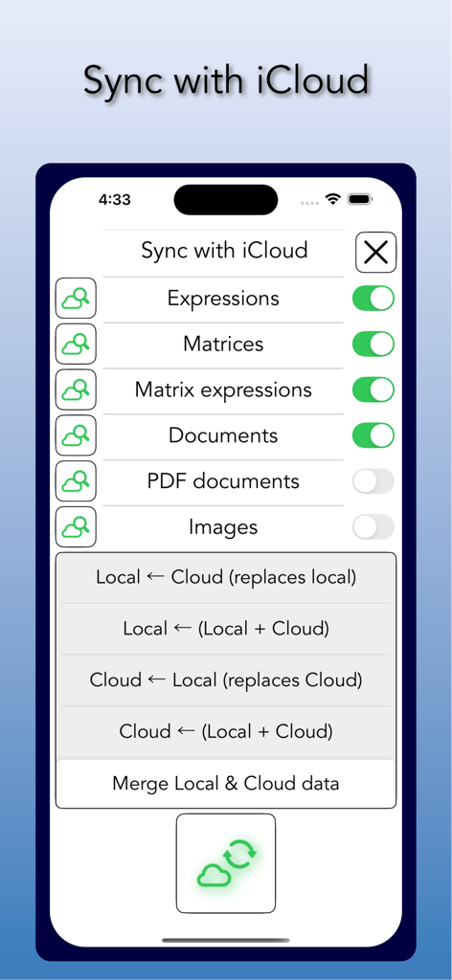The width and height of the screenshot is (452, 980).
Task: Turn off the Matrices switch
Action: 373,344
